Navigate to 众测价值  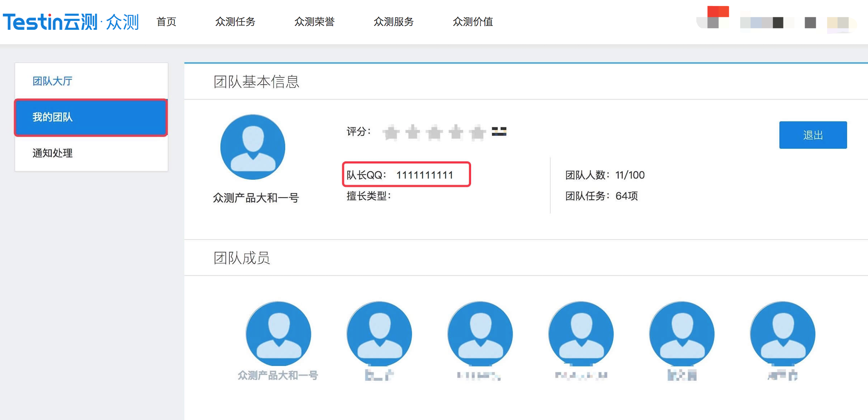pos(473,22)
